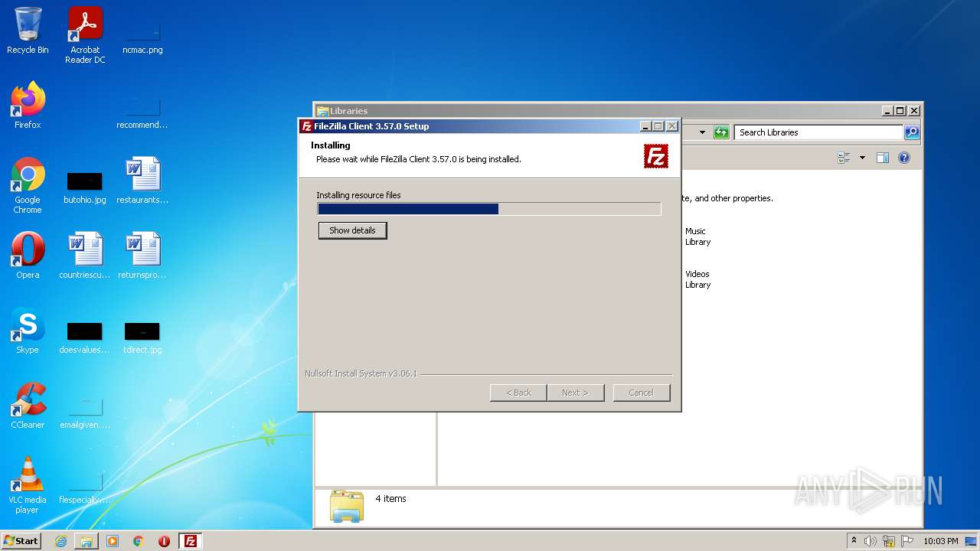
Task: Click the green refresh button in Libraries
Action: click(x=720, y=132)
